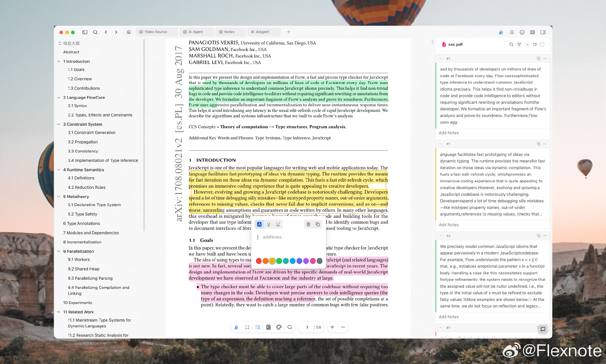The width and height of the screenshot is (606, 364).
Task: Open a new tab with the plus
Action: [x=288, y=32]
